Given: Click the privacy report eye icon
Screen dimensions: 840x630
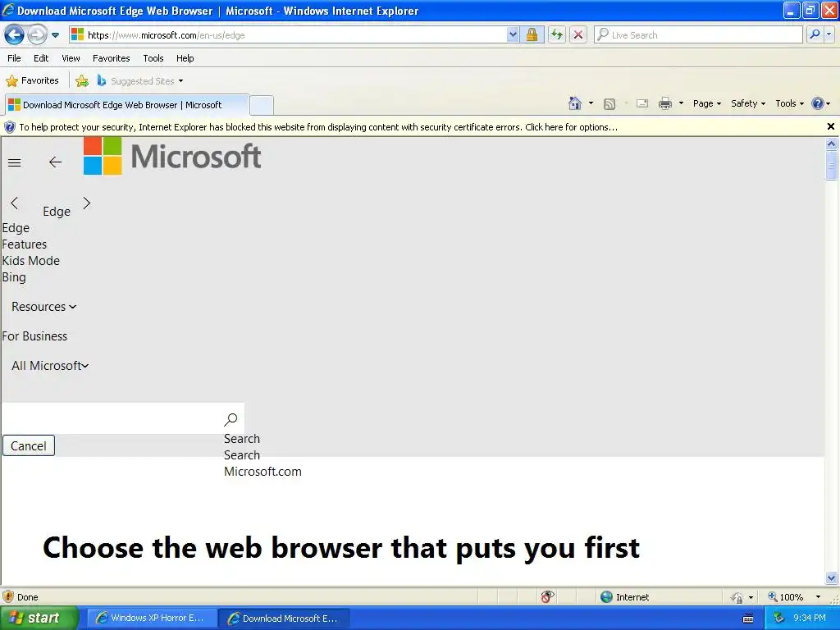Looking at the screenshot, I should 547,596.
